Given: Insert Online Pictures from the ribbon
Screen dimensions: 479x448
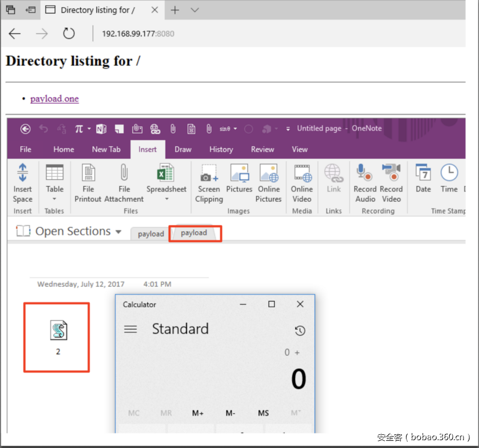Looking at the screenshot, I should click(x=269, y=174).
